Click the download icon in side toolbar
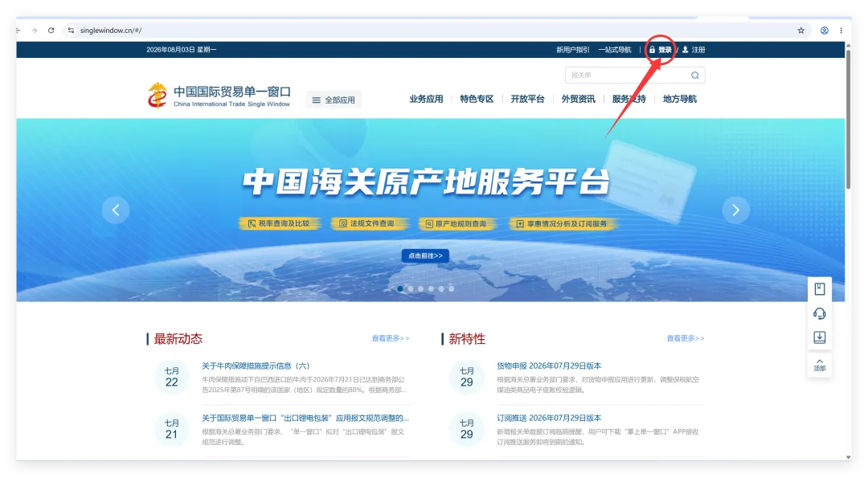The image size is (868, 478). (x=819, y=337)
